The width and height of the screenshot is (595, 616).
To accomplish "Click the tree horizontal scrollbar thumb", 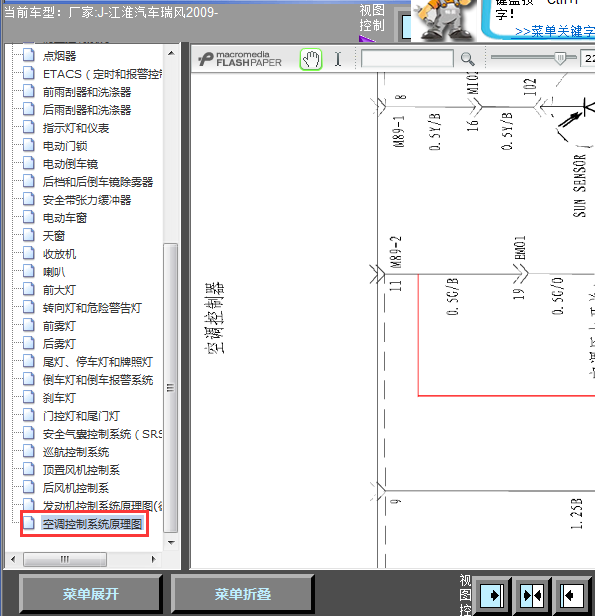I will click(x=65, y=559).
